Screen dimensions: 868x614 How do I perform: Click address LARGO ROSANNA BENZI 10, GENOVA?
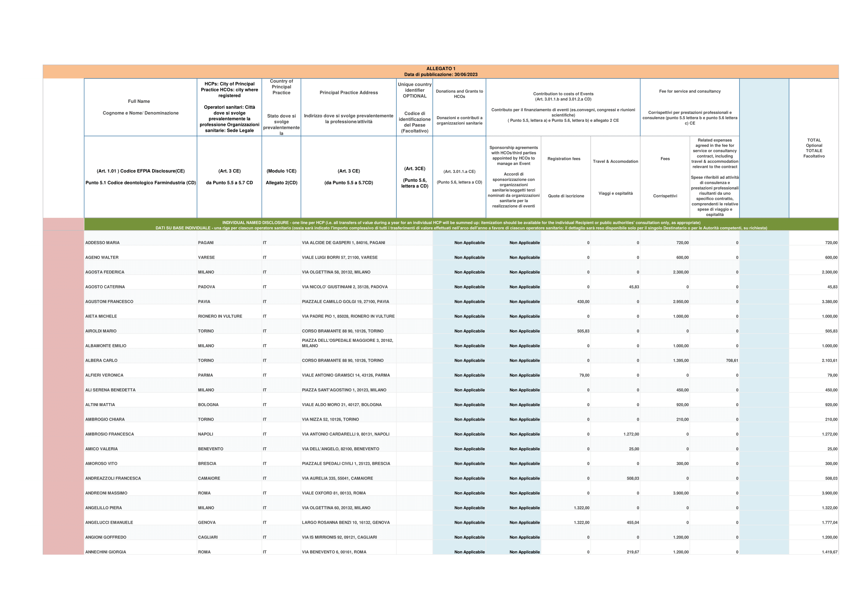[x=345, y=523]
